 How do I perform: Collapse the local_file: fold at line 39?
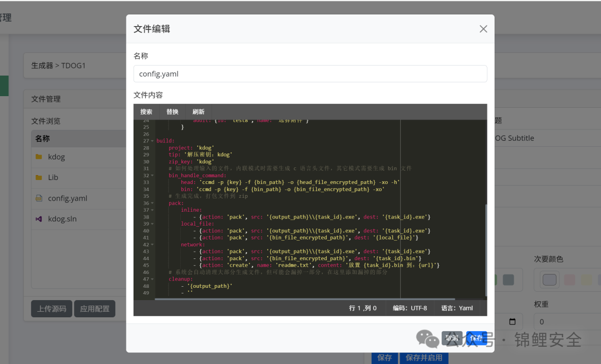pyautogui.click(x=152, y=224)
